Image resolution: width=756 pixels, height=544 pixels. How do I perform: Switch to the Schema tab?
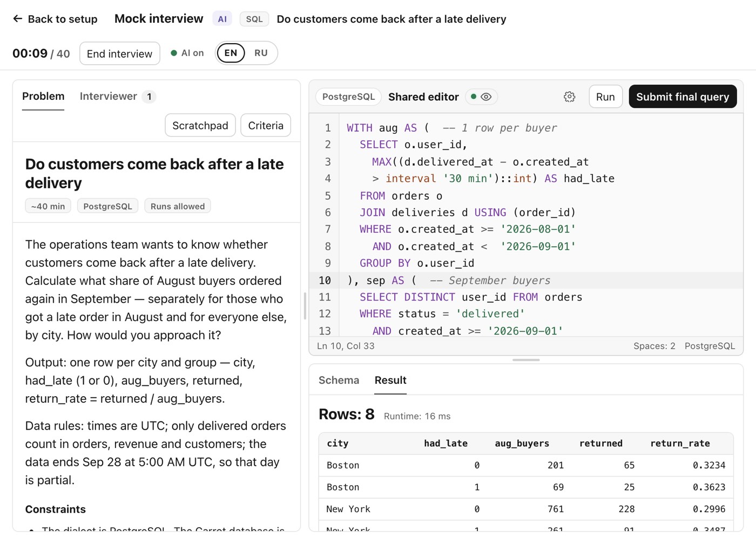(339, 380)
